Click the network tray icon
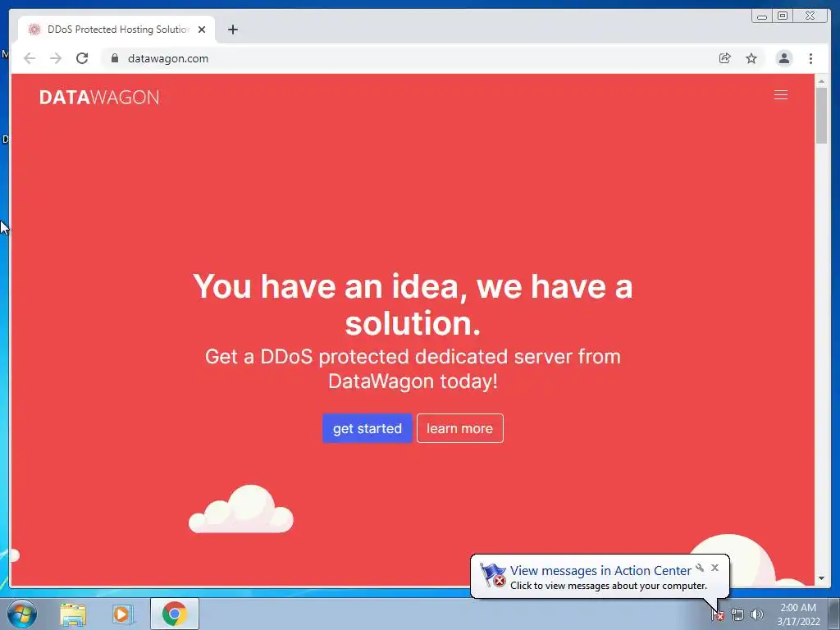This screenshot has height=630, width=840. [737, 615]
